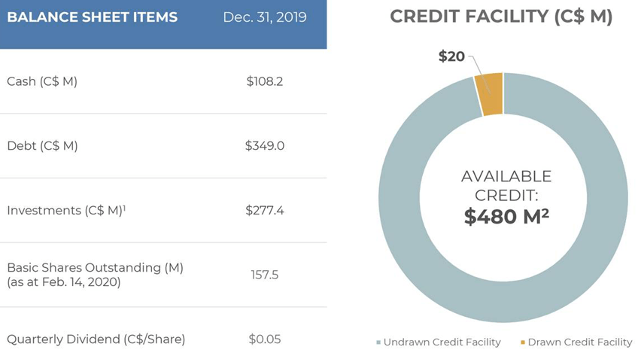Viewport: 644px width, 356px height.
Task: Click the $0.05 dividend value
Action: point(265,339)
